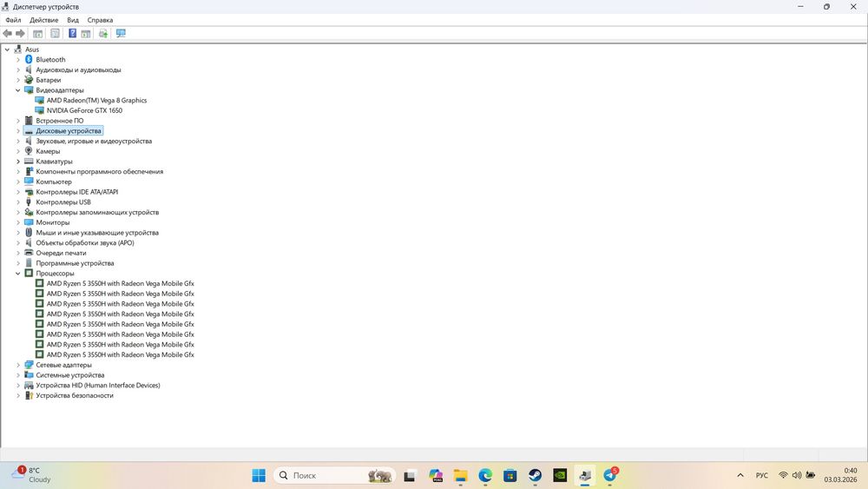Open Steam from the taskbar

tap(535, 475)
